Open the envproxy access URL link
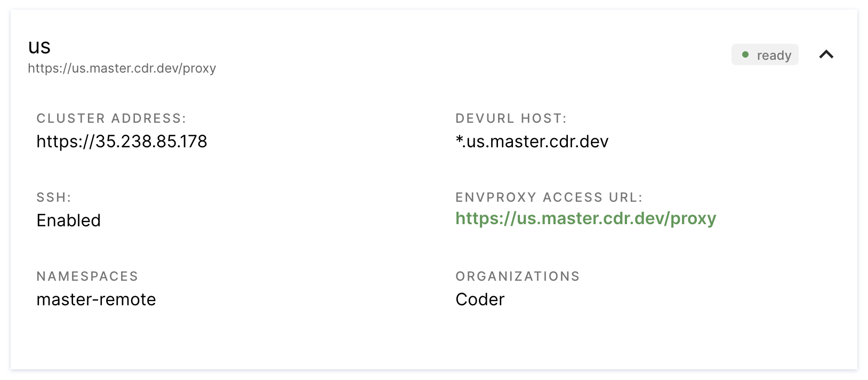The height and width of the screenshot is (380, 868). 585,219
